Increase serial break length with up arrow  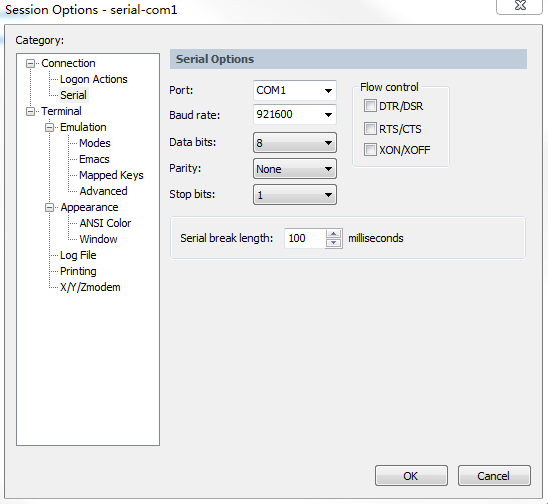333,233
